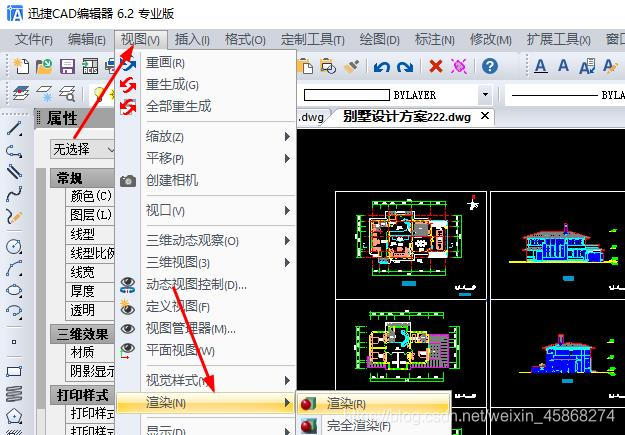Click the layer freeze snowflake icon

click(x=44, y=93)
